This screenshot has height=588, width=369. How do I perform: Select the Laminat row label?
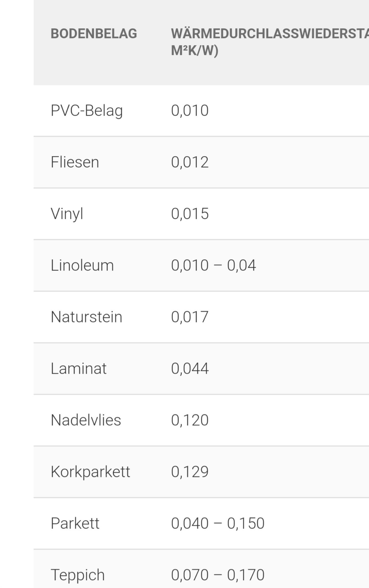tap(79, 368)
